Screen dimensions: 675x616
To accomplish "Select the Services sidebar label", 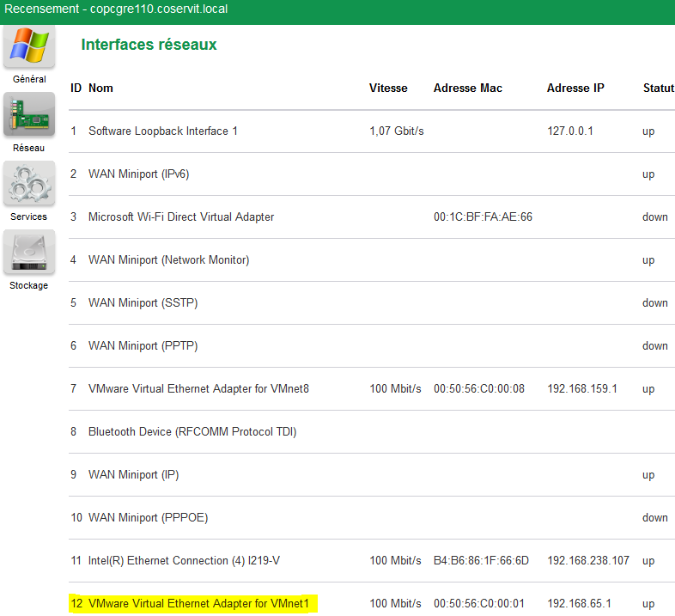I will [29, 217].
